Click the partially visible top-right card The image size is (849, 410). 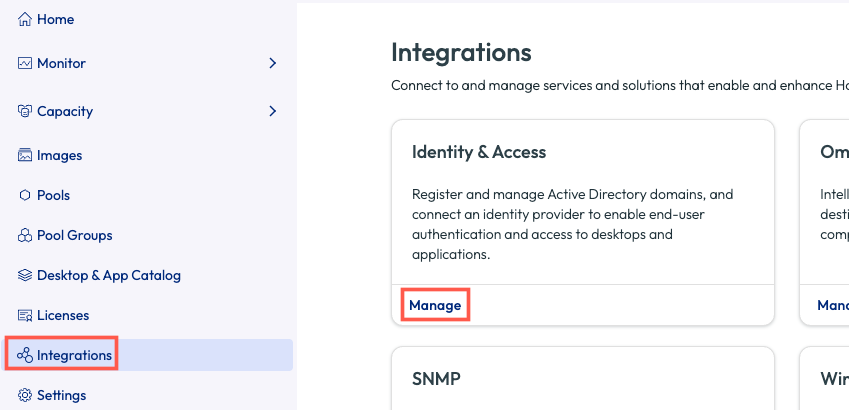[824, 200]
